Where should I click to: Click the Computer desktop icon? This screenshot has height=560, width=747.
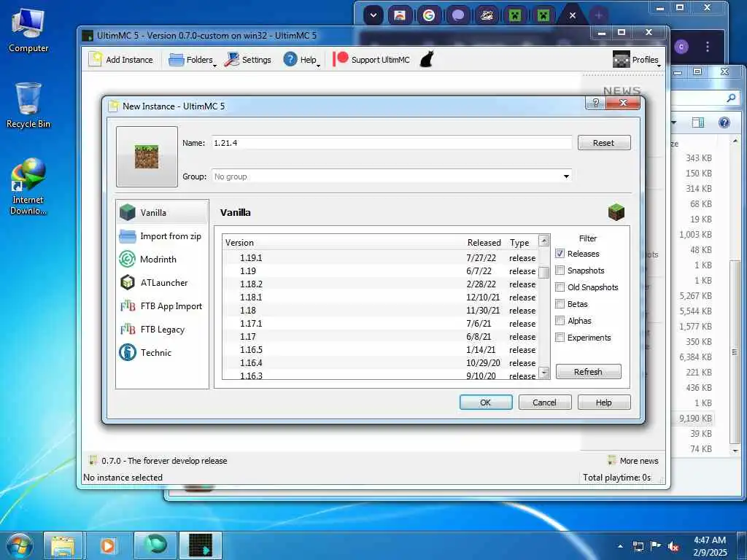(x=28, y=31)
